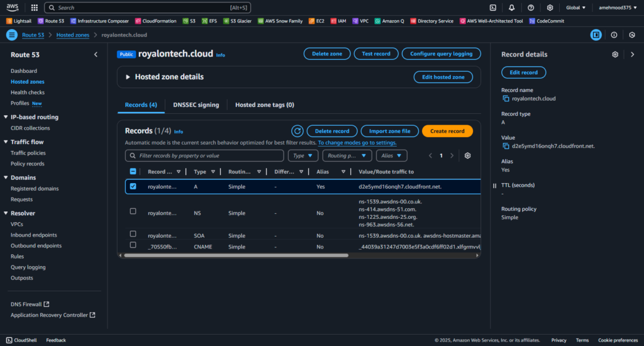
Task: Open EC2 shortcut in favorites bar
Action: (x=317, y=21)
